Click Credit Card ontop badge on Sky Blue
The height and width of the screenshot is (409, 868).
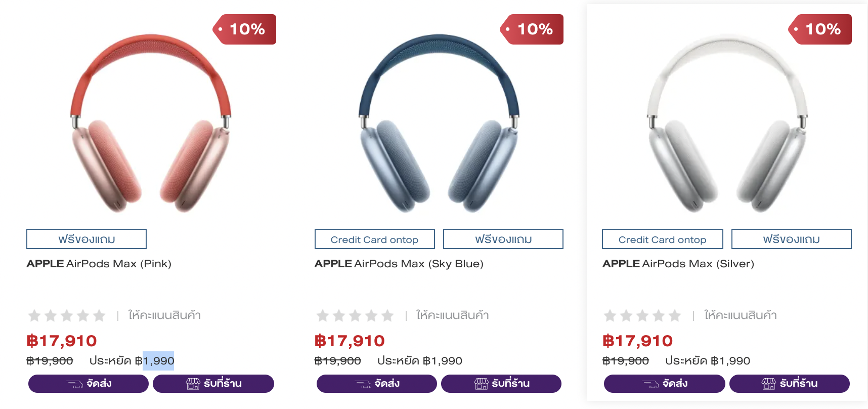pos(374,239)
